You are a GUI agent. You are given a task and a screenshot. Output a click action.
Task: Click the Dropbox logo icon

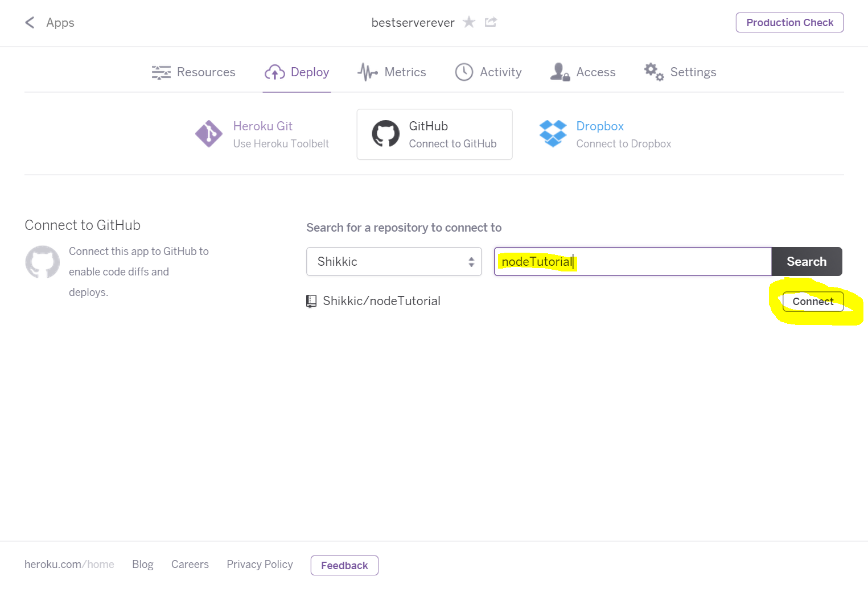pyautogui.click(x=553, y=134)
